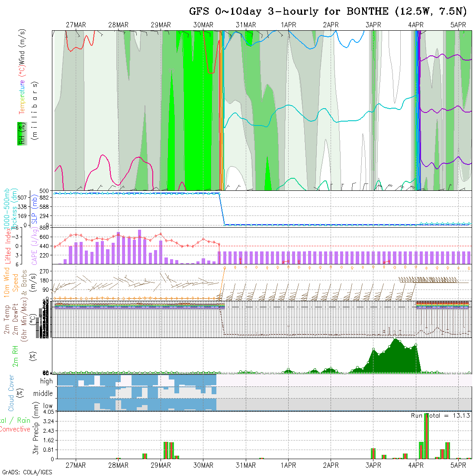
Task: Click the 28MAR label on the bottom axis
Action: (118, 465)
